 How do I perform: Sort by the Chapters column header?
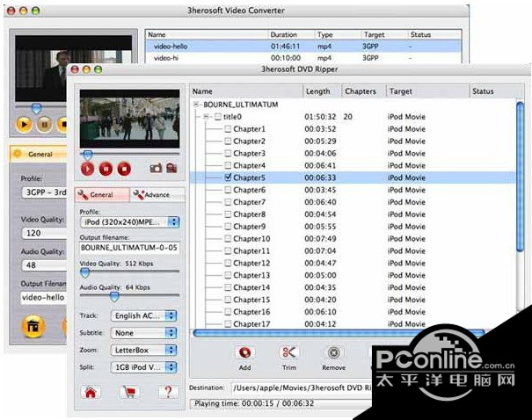[x=364, y=91]
